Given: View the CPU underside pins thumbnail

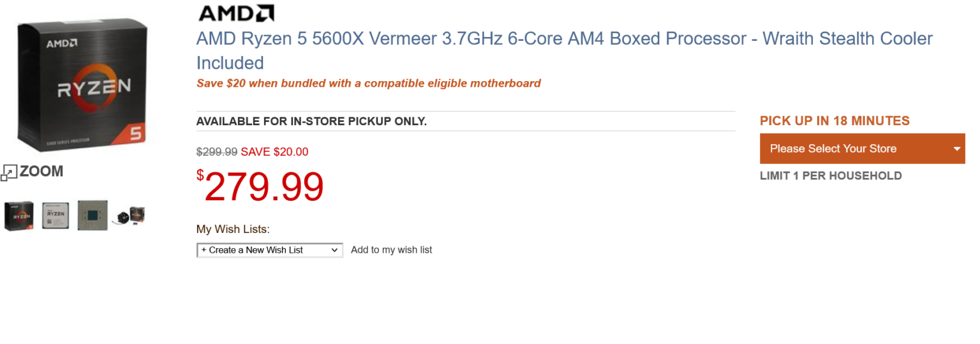Looking at the screenshot, I should tap(93, 215).
